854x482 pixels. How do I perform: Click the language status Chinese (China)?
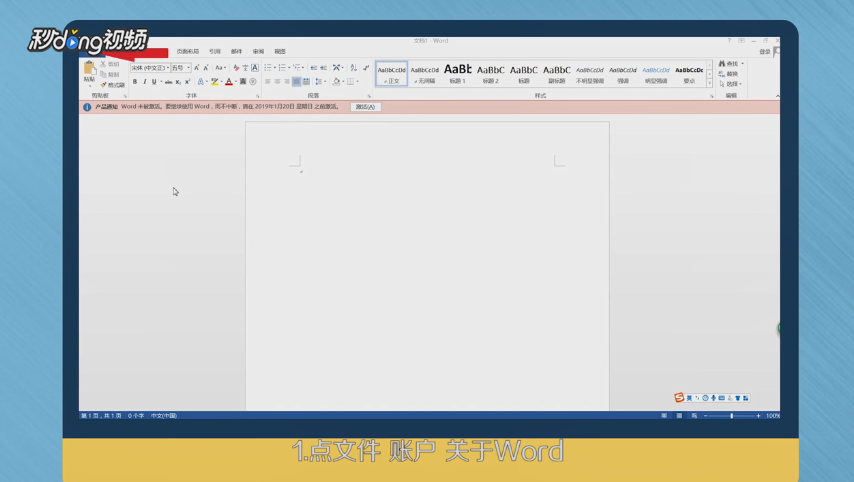tap(164, 416)
